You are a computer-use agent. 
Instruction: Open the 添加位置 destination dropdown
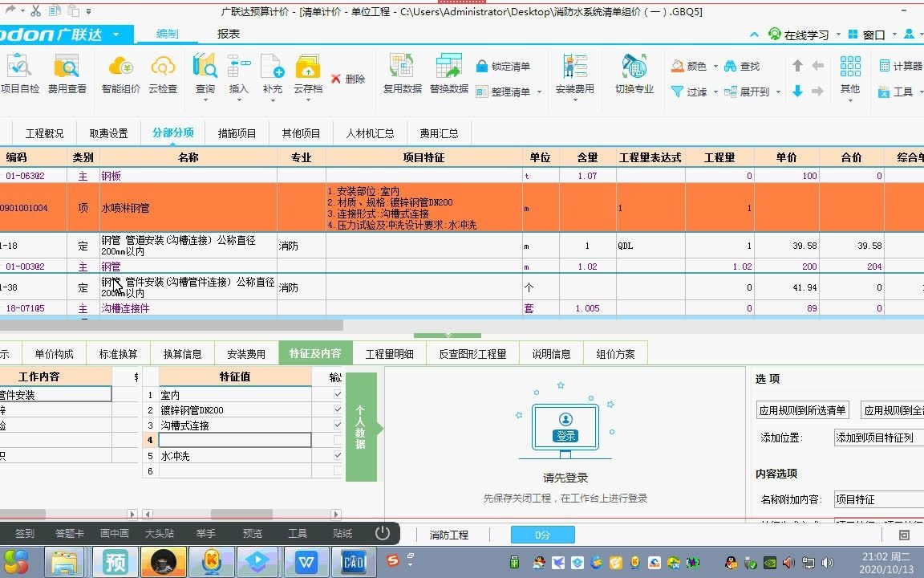877,437
